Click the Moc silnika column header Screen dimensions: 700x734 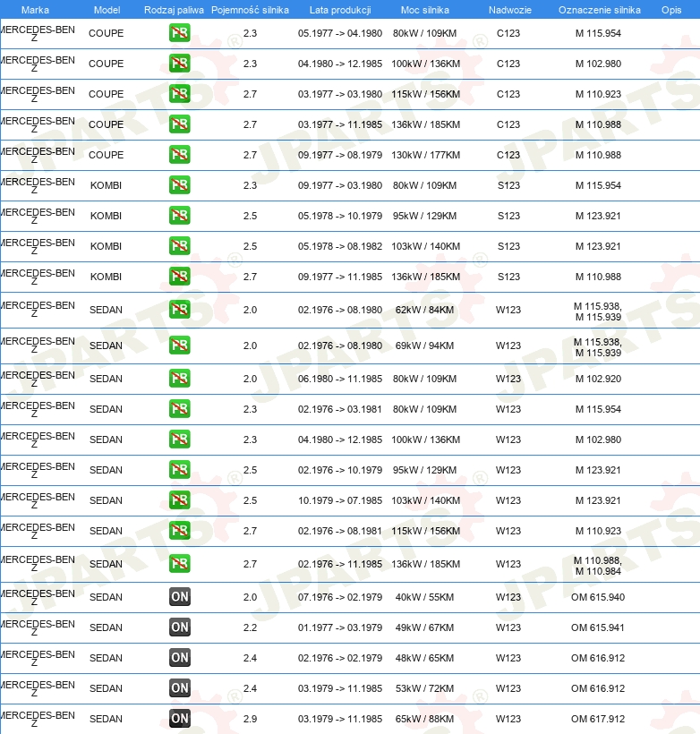424,10
